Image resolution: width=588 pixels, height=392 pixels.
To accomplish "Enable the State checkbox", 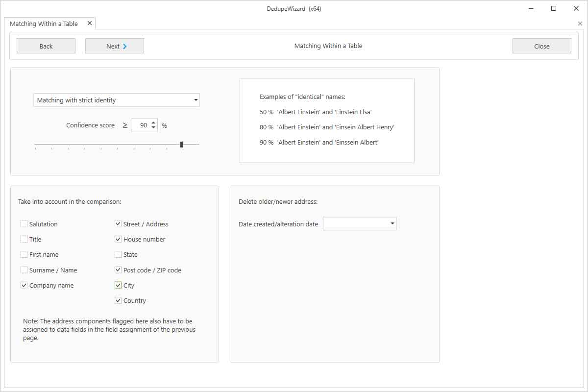I will tap(118, 254).
